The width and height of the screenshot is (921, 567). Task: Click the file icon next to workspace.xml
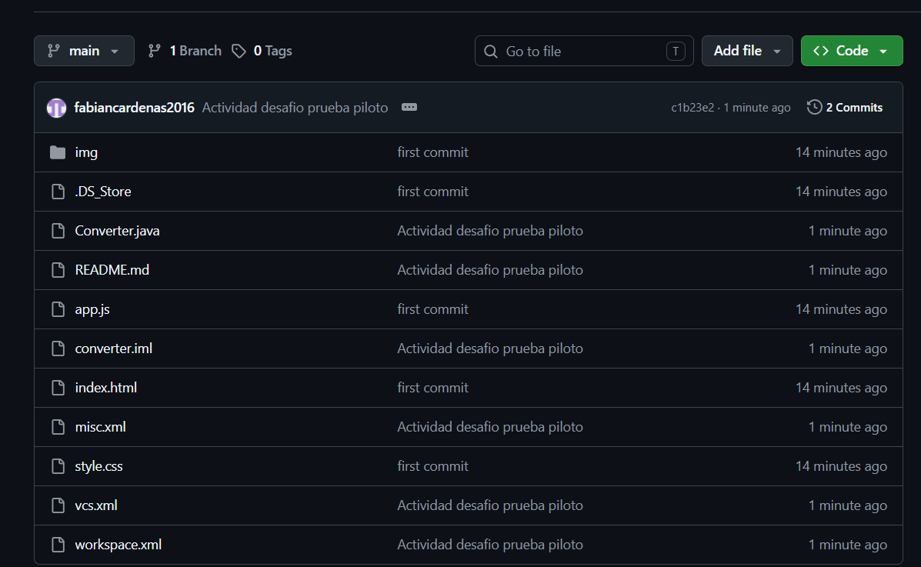[58, 545]
